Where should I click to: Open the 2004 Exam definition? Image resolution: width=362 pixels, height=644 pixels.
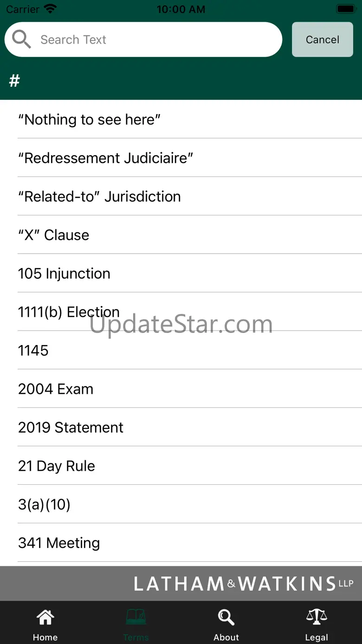56,389
